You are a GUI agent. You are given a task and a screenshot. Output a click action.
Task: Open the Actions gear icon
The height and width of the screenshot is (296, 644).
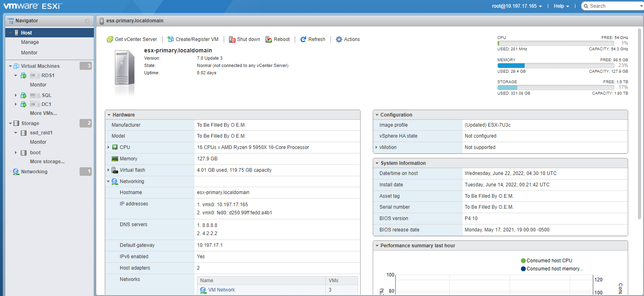[339, 39]
